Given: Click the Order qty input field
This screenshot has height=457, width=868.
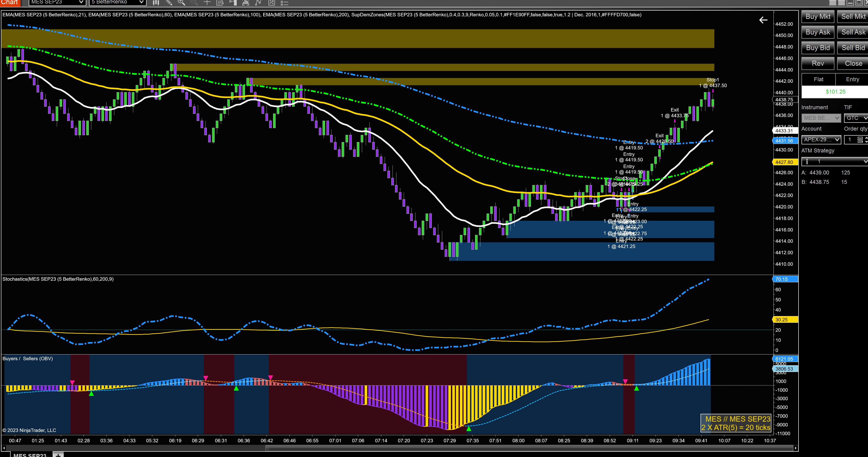Looking at the screenshot, I should pyautogui.click(x=850, y=140).
